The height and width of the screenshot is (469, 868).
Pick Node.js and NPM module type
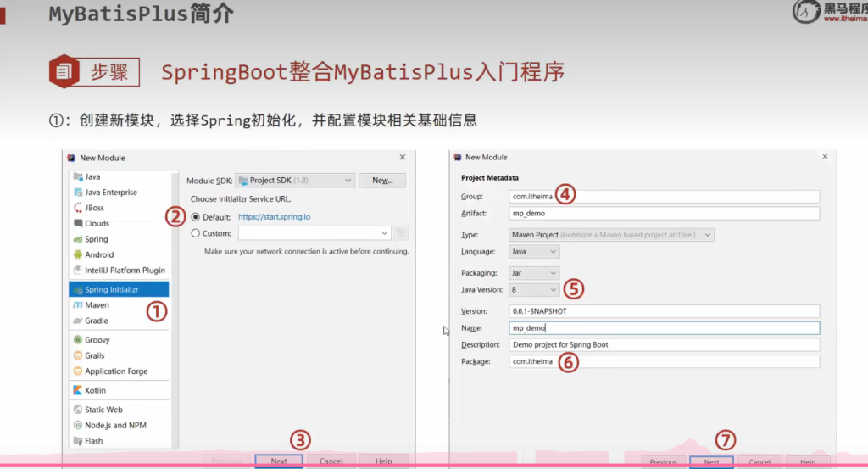[x=115, y=426]
